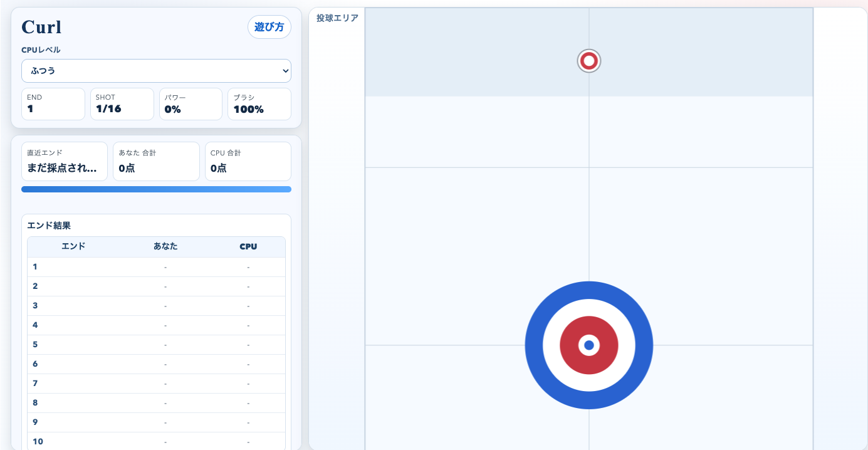
Task: Click the blue progress bar under scores
Action: (156, 189)
